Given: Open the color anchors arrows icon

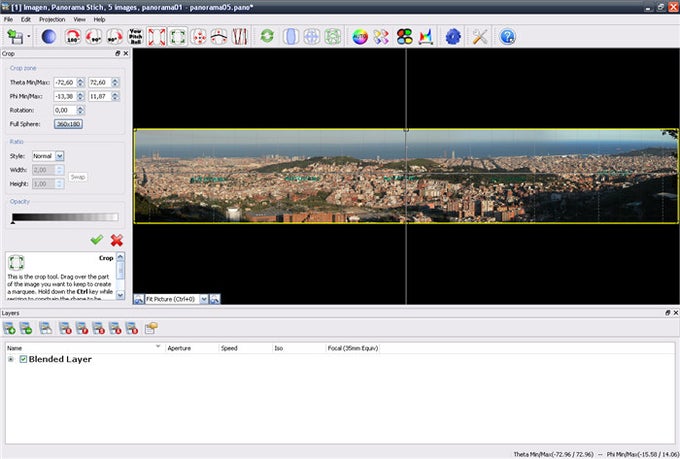Looking at the screenshot, I should (381, 36).
